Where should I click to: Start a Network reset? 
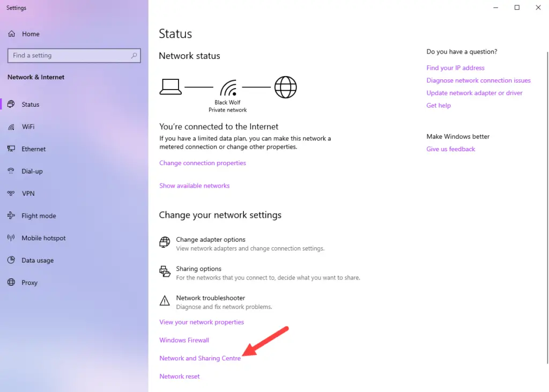(x=180, y=376)
